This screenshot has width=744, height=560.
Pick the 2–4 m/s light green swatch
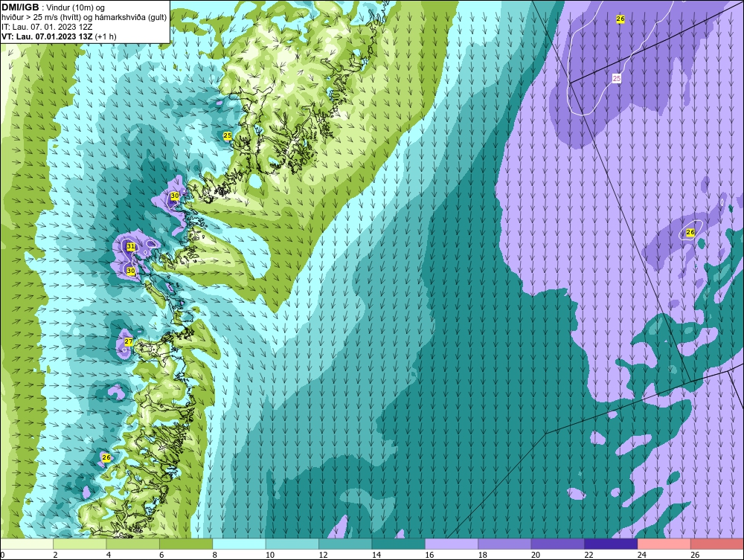click(80, 544)
